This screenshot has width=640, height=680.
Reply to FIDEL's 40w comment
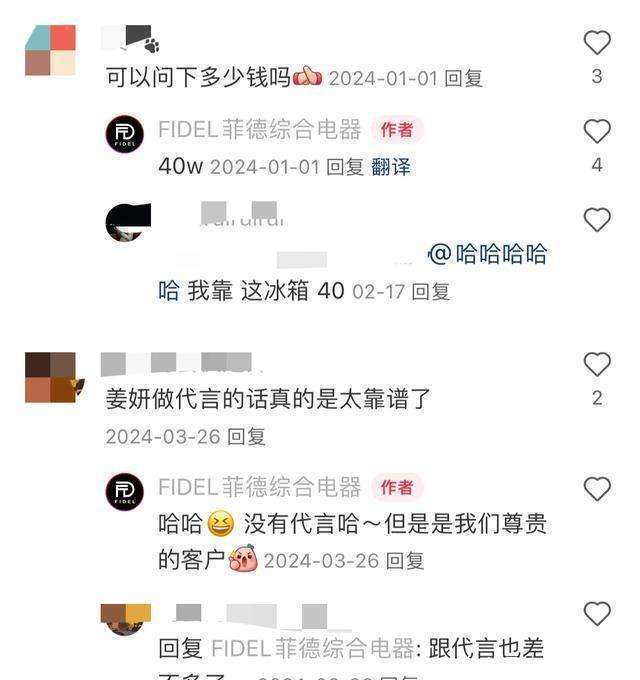click(345, 167)
